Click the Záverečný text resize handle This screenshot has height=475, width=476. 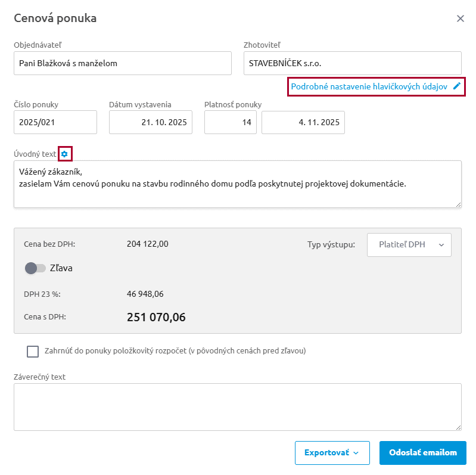[458, 427]
